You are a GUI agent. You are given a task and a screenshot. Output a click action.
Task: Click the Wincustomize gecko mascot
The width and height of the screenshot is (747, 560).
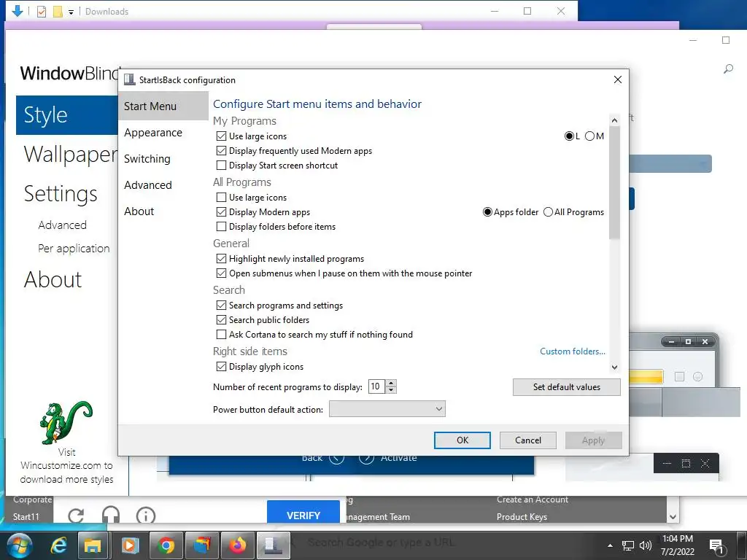[65, 422]
